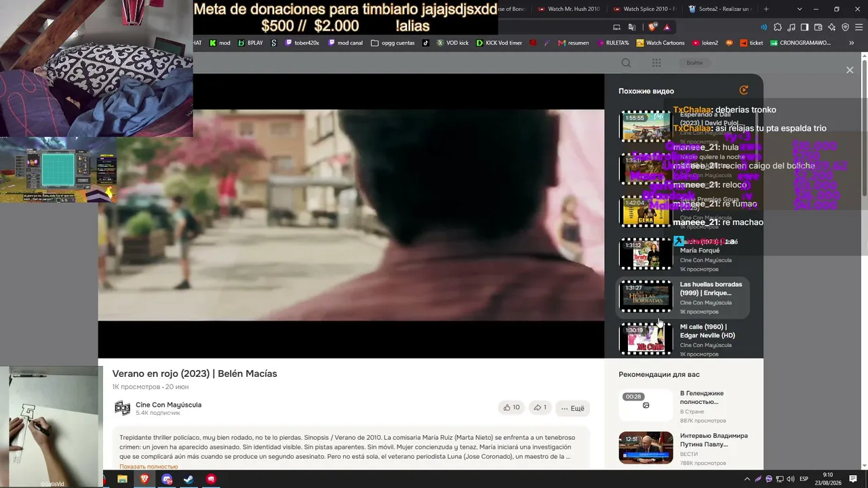Image resolution: width=868 pixels, height=488 pixels.
Task: Open the media control music note icon
Action: (791, 27)
